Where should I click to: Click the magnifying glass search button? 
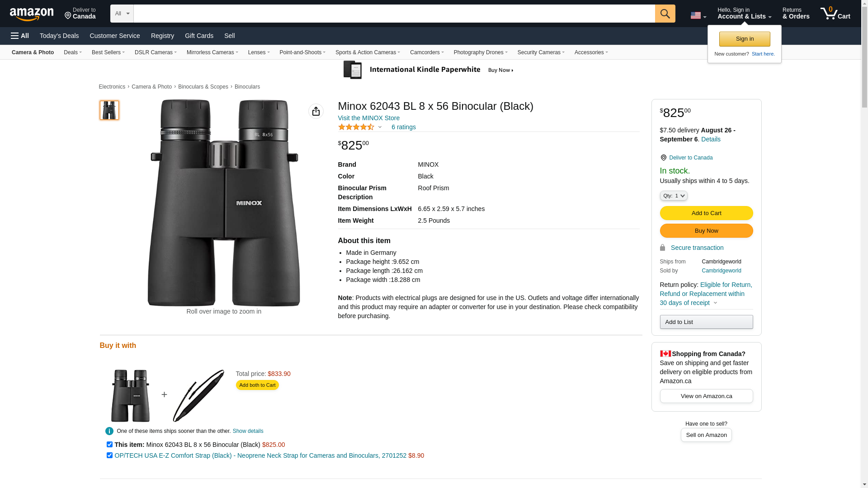point(665,14)
